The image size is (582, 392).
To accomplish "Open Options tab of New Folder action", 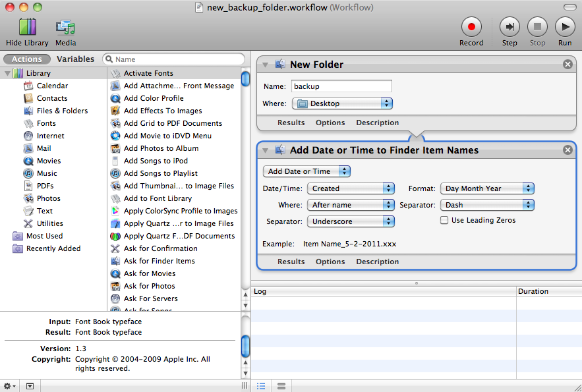I will click(330, 123).
